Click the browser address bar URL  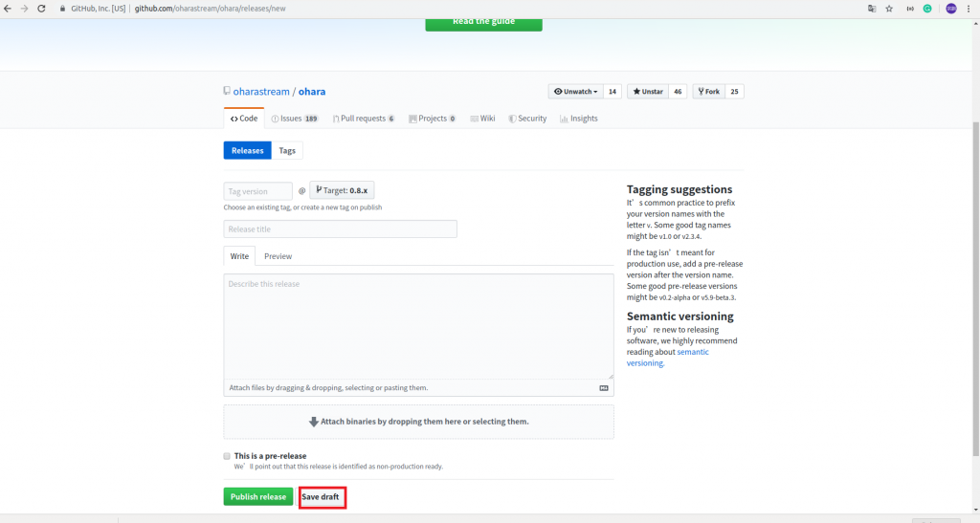coord(210,9)
